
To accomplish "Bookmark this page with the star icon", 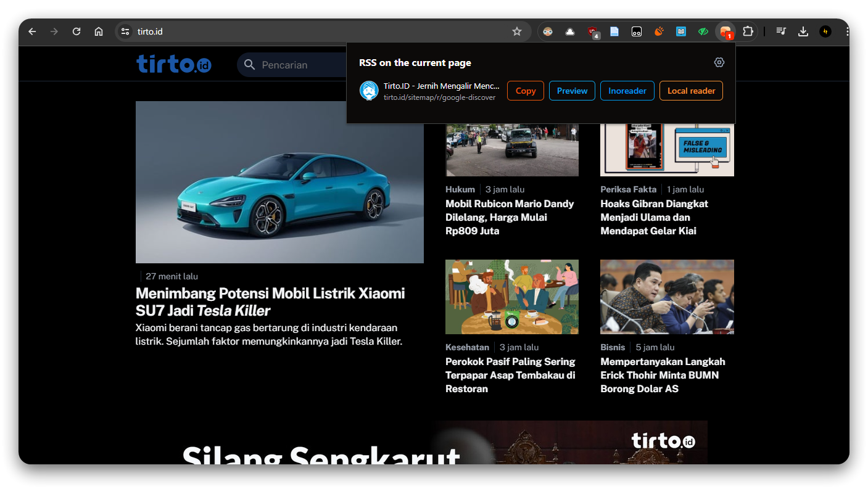I will pyautogui.click(x=517, y=31).
